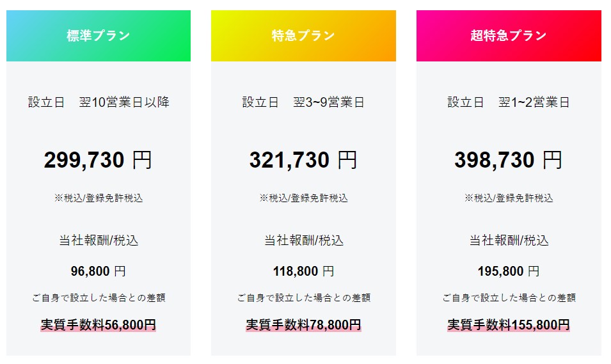The image size is (611, 364).
Task: Click highlighted 実質手数料78,800円 label
Action: [303, 324]
